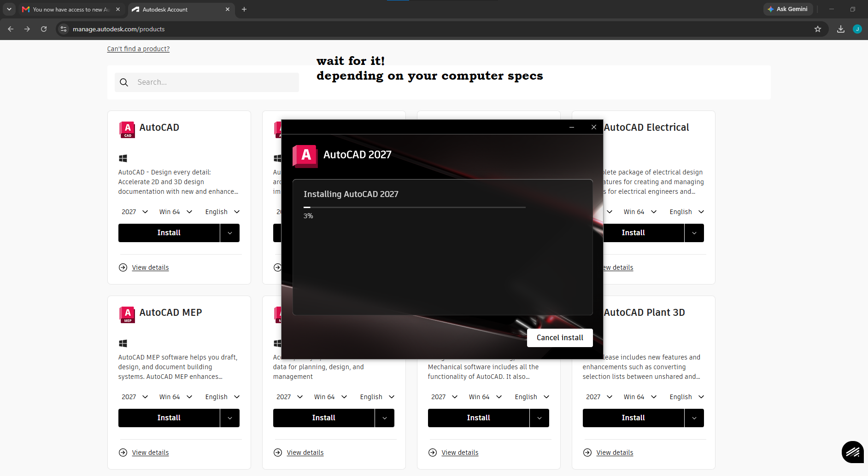Open AutoCAD Electrical Win 64 dropdown

click(x=640, y=212)
